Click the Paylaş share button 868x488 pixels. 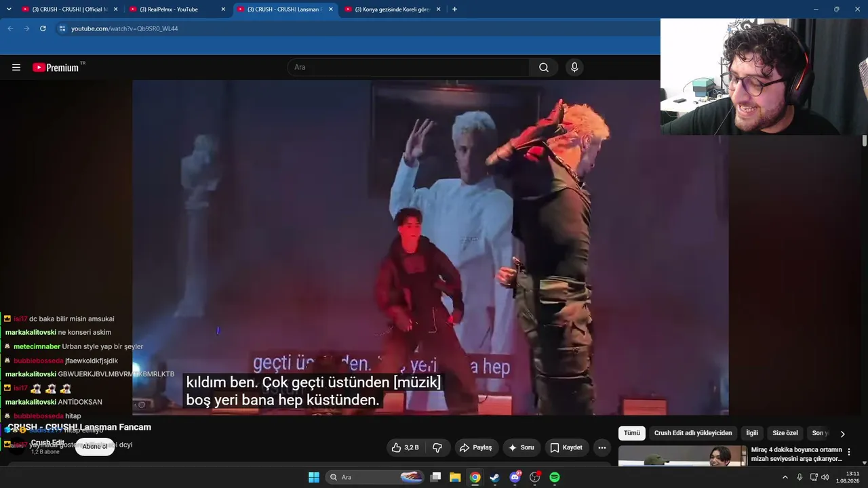pyautogui.click(x=476, y=447)
